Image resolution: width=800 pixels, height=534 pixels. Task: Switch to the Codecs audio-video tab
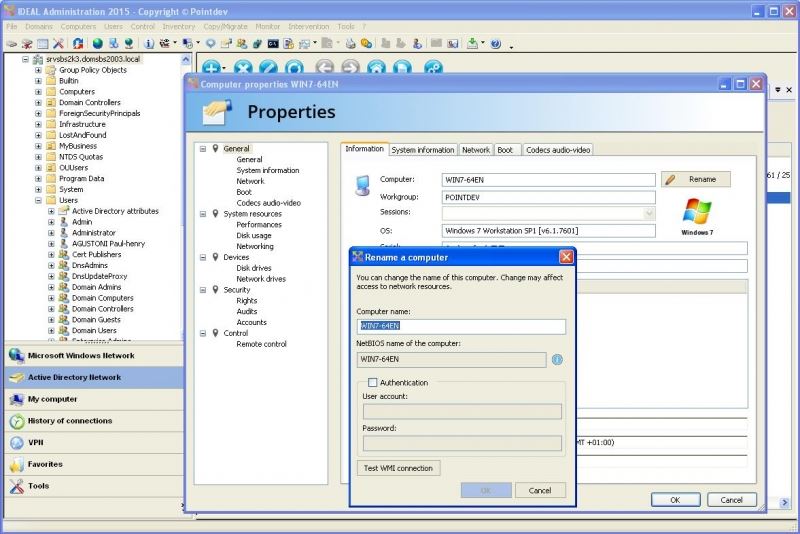pyautogui.click(x=558, y=150)
